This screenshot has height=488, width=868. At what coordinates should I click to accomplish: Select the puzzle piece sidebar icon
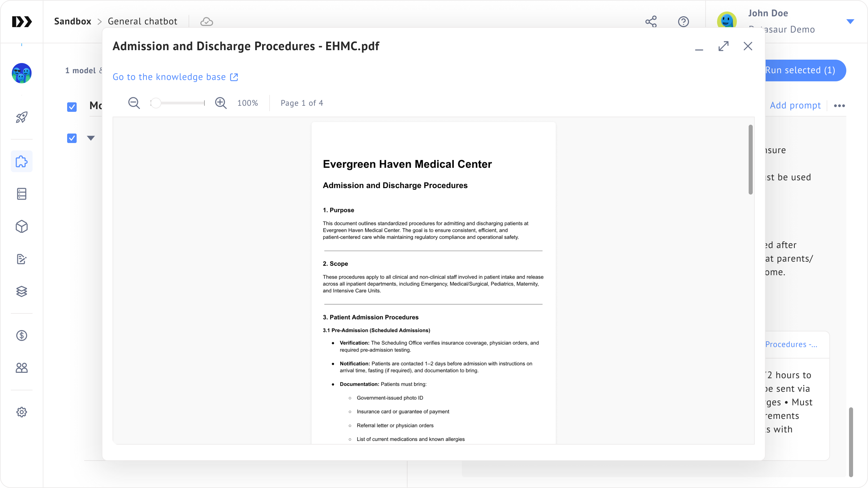point(22,161)
